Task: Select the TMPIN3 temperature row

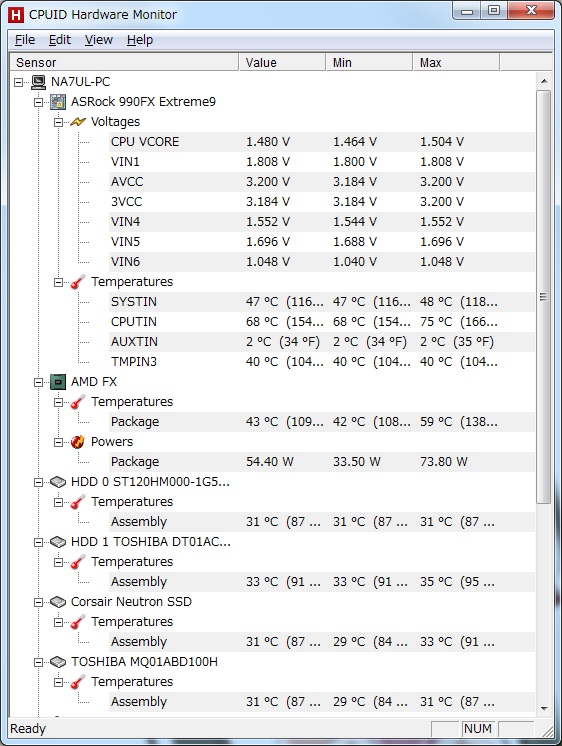Action: pyautogui.click(x=322, y=362)
